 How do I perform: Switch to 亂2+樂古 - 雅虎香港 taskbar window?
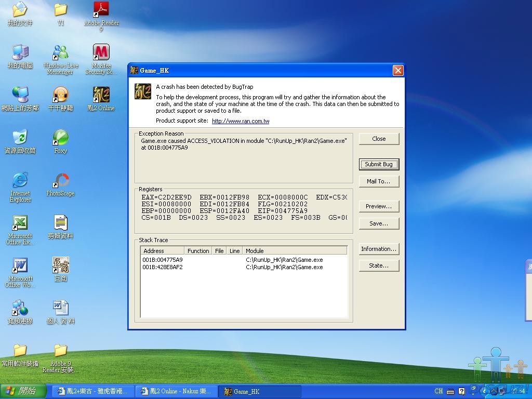coord(92,391)
